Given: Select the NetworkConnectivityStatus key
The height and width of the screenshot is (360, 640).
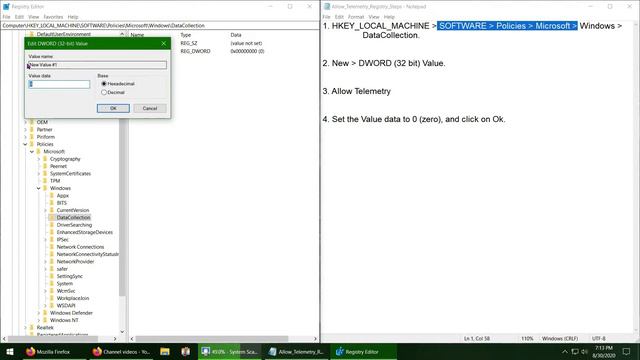Looking at the screenshot, I should tap(87, 254).
